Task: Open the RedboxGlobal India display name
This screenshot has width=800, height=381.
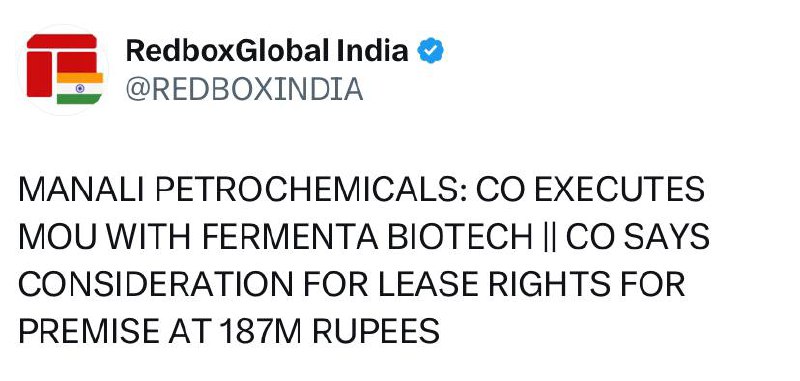Action: 267,50
